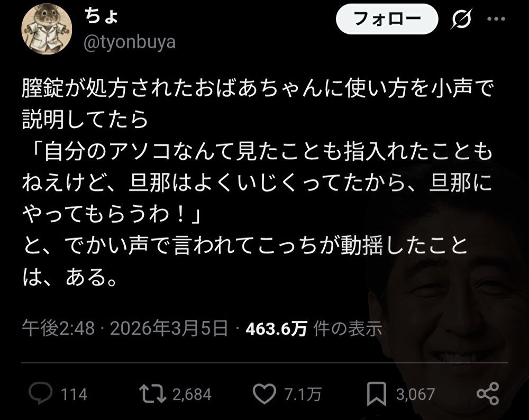
Task: Select the 2,684 reposts count
Action: click(192, 395)
